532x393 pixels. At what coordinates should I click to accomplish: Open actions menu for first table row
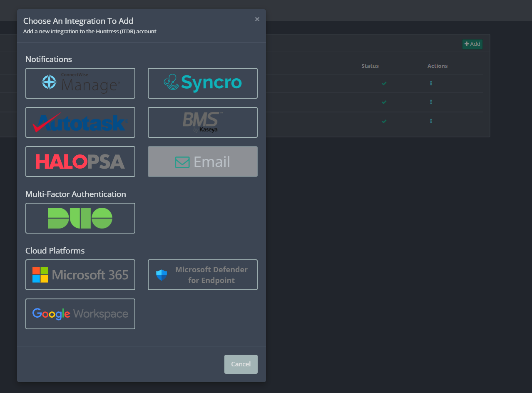(x=431, y=83)
